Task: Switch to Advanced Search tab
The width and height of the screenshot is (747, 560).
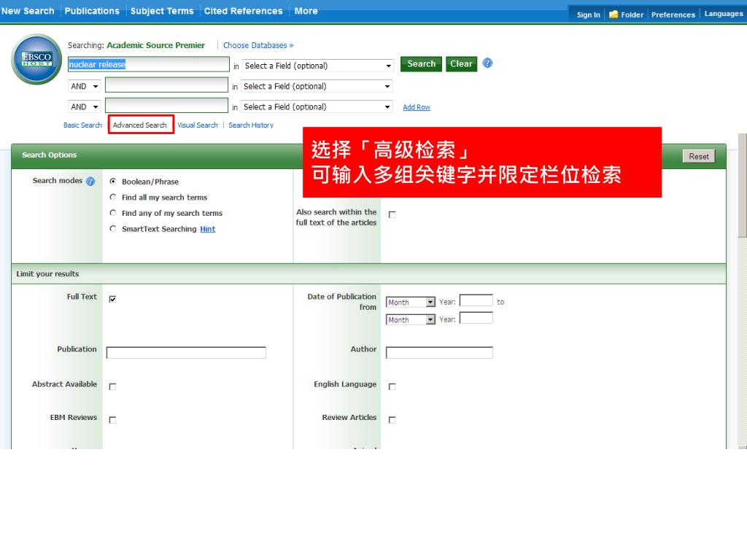Action: [x=140, y=125]
